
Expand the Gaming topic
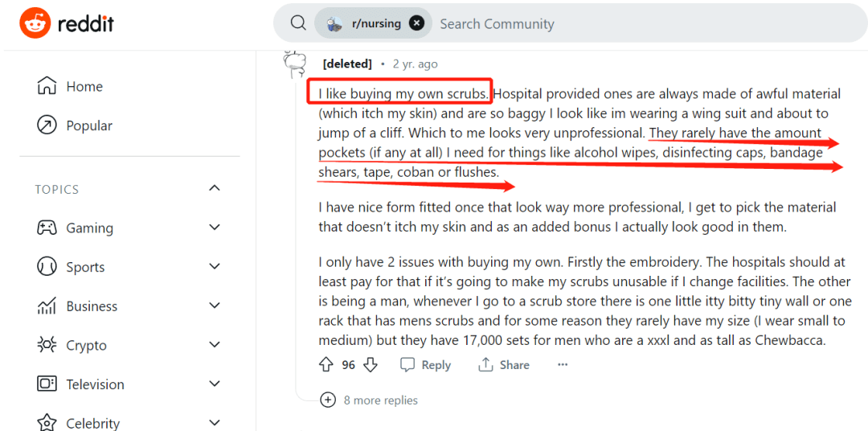215,228
